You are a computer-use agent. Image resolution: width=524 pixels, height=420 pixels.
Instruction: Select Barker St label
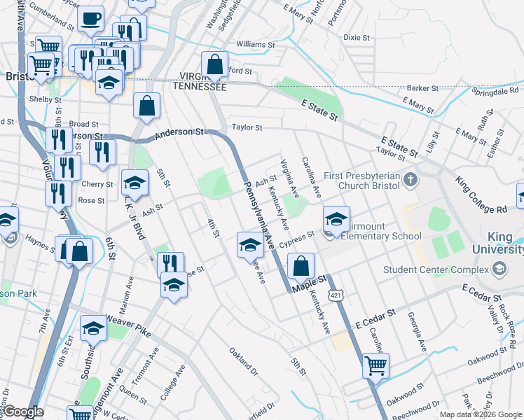pos(422,88)
